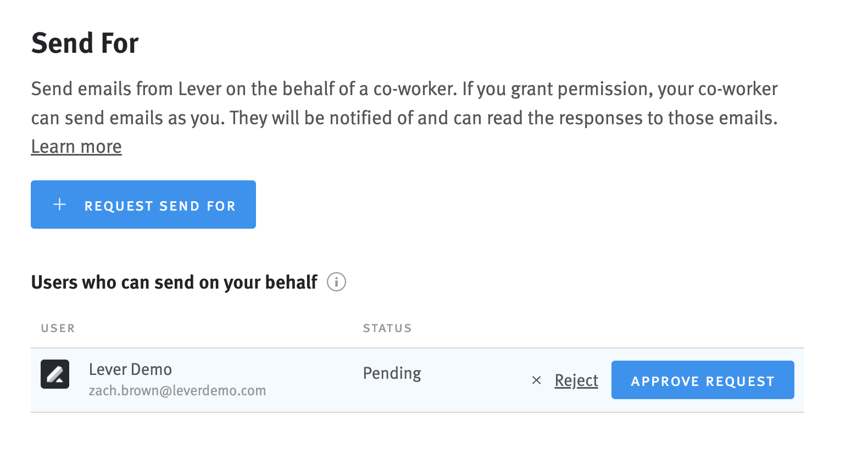The height and width of the screenshot is (475, 868).
Task: Open the Learn more link
Action: pos(76,147)
